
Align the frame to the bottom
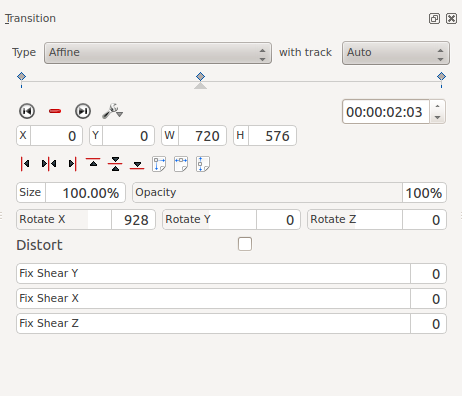(137, 165)
